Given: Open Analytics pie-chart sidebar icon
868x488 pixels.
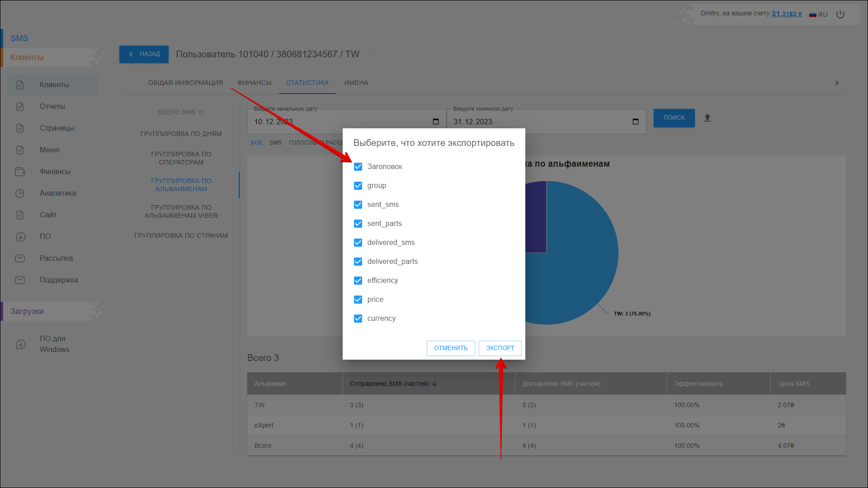Looking at the screenshot, I should click(20, 193).
